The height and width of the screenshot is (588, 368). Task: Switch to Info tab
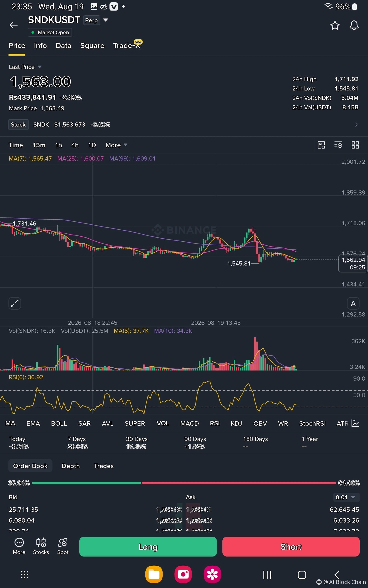(40, 46)
